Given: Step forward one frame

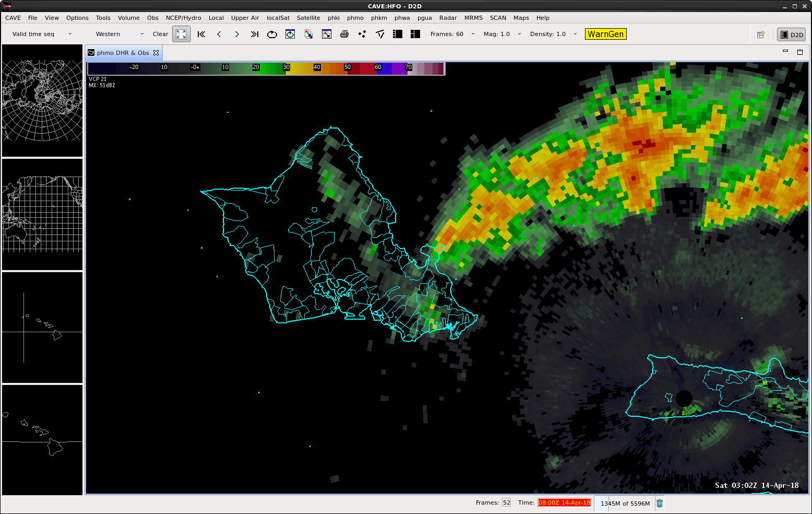Looking at the screenshot, I should pos(237,34).
